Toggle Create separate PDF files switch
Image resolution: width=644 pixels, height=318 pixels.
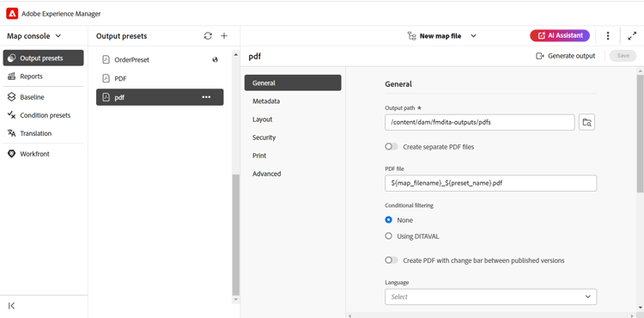(392, 147)
